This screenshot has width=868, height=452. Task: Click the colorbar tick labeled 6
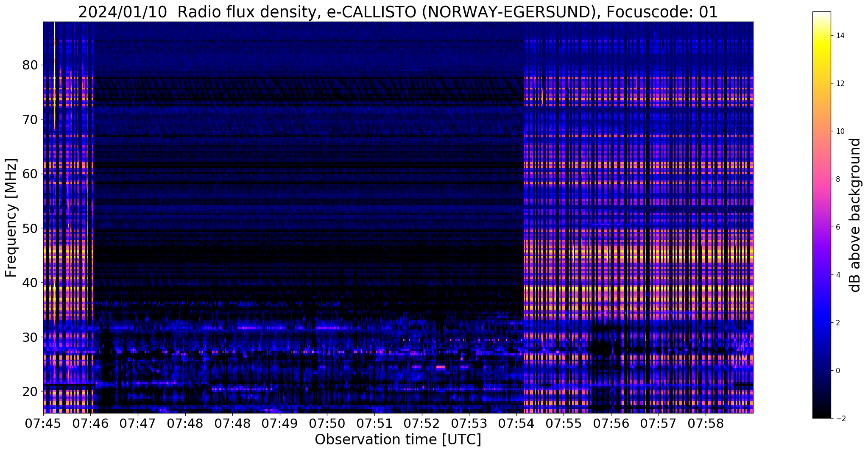click(x=838, y=227)
